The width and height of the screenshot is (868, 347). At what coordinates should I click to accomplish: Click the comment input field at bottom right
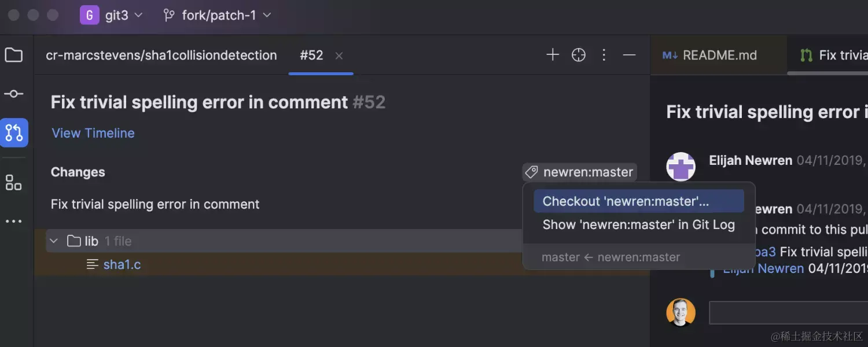coord(799,312)
